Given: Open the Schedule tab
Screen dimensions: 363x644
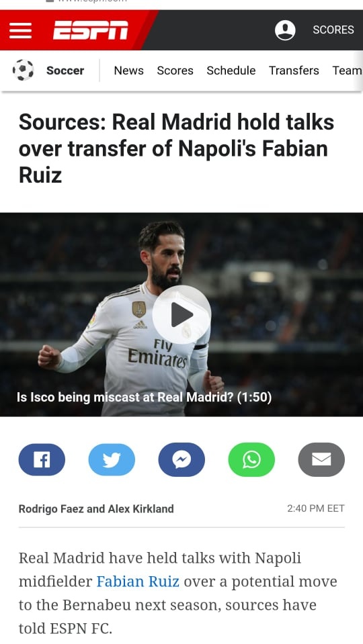Looking at the screenshot, I should [231, 71].
